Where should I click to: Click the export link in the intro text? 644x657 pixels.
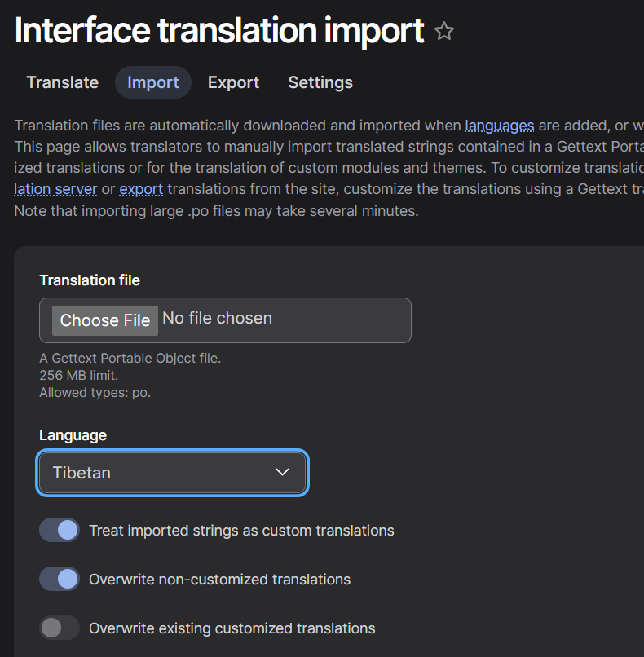coord(141,188)
